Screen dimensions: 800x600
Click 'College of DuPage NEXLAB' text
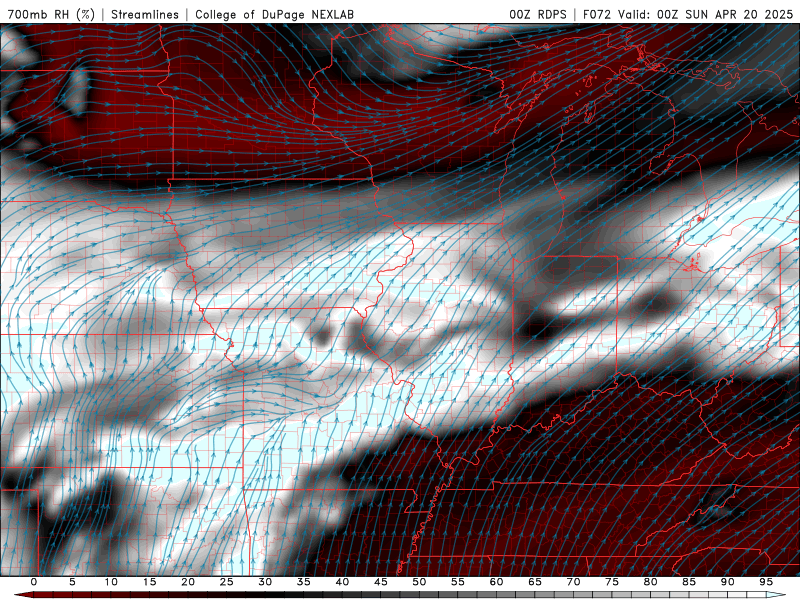pyautogui.click(x=274, y=14)
